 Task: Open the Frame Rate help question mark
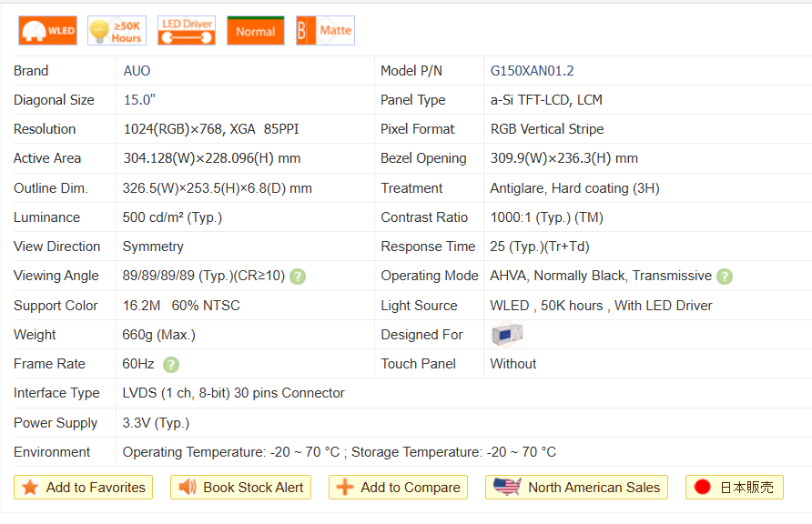click(x=171, y=365)
